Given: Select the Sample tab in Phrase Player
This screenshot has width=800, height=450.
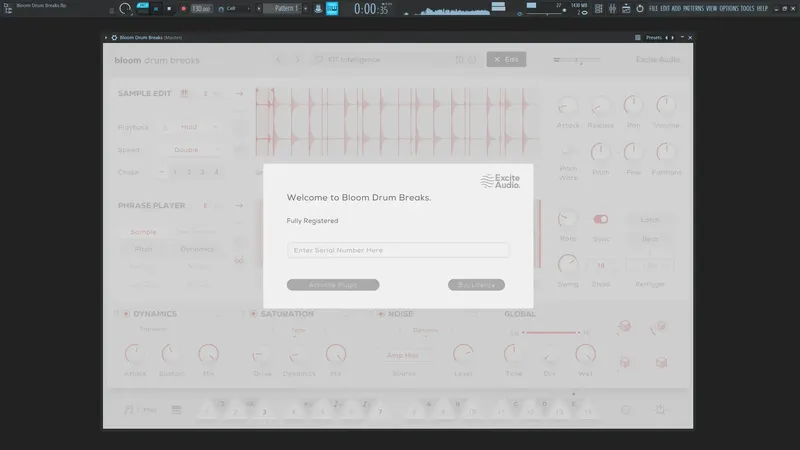Looking at the screenshot, I should [143, 232].
